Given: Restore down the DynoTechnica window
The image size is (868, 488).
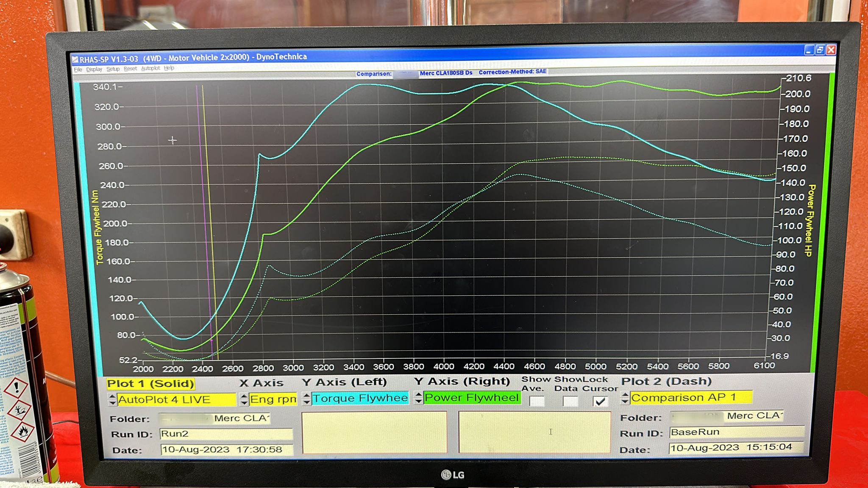Looking at the screenshot, I should [820, 50].
